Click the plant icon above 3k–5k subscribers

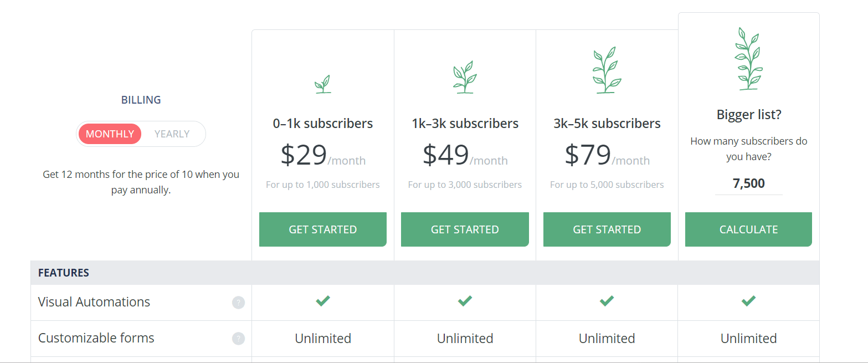pos(607,70)
